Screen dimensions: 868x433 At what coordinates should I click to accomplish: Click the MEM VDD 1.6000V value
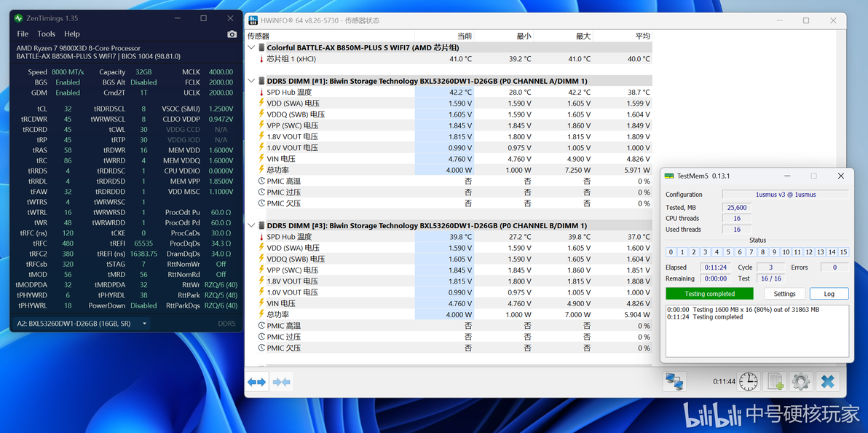221,150
